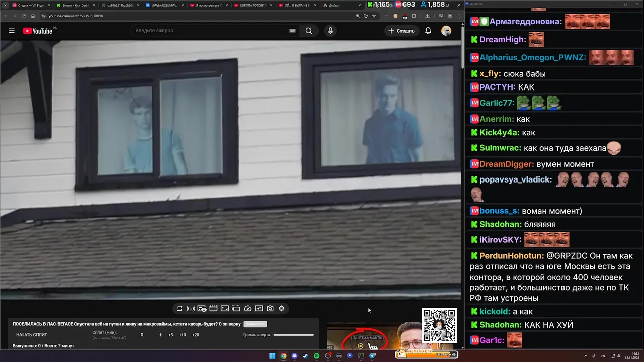Open the YouTube account avatar menu
Image resolution: width=644 pixels, height=362 pixels.
click(446, 31)
